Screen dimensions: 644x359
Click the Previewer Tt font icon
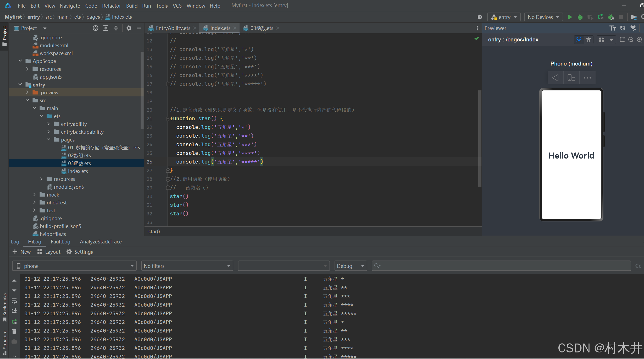612,28
